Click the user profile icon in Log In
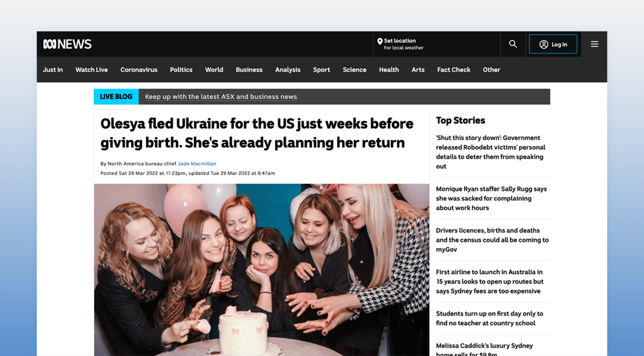 click(x=544, y=44)
